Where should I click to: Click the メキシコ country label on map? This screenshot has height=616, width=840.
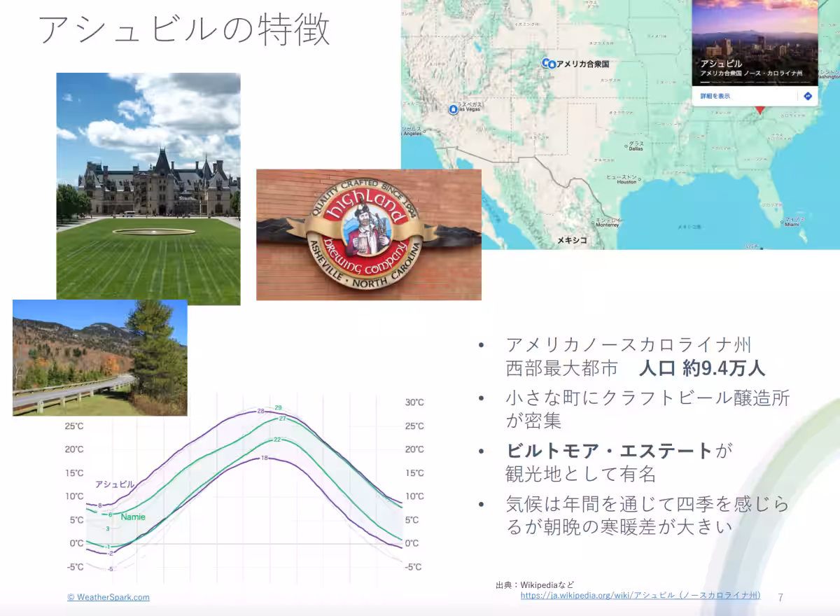pyautogui.click(x=572, y=240)
